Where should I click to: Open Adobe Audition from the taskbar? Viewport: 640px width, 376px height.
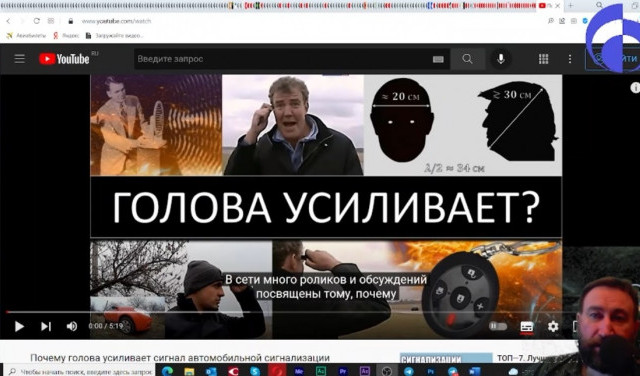(x=321, y=371)
